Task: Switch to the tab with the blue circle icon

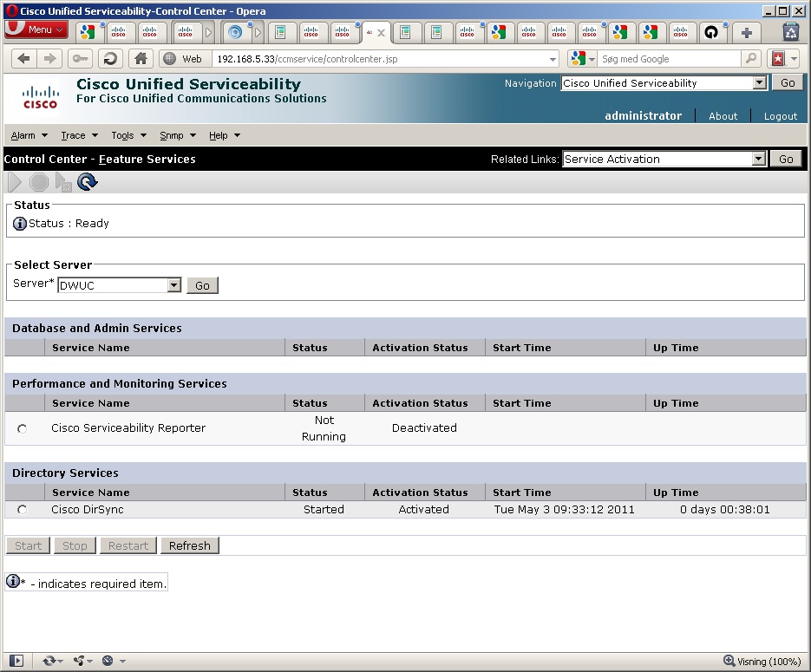Action: (235, 33)
